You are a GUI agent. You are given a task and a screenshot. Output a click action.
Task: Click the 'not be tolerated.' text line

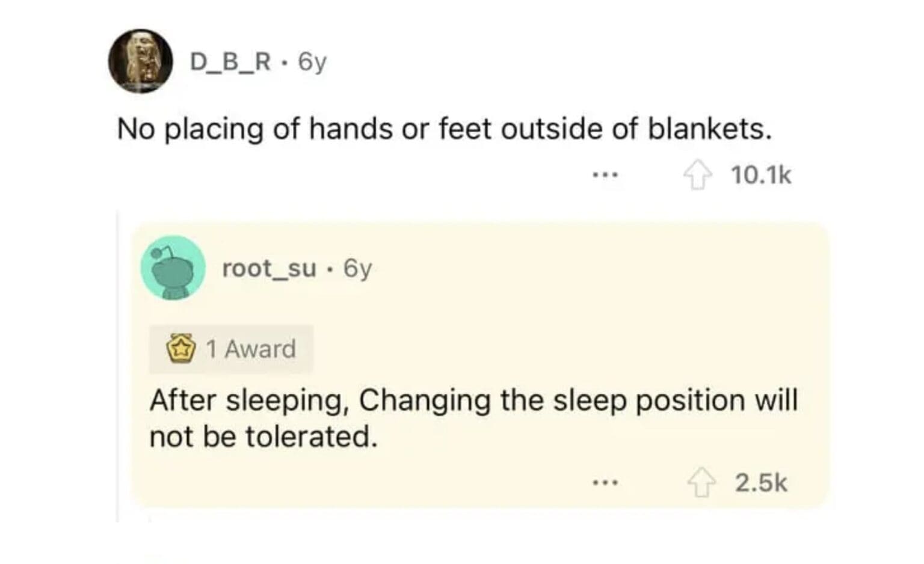click(x=263, y=437)
